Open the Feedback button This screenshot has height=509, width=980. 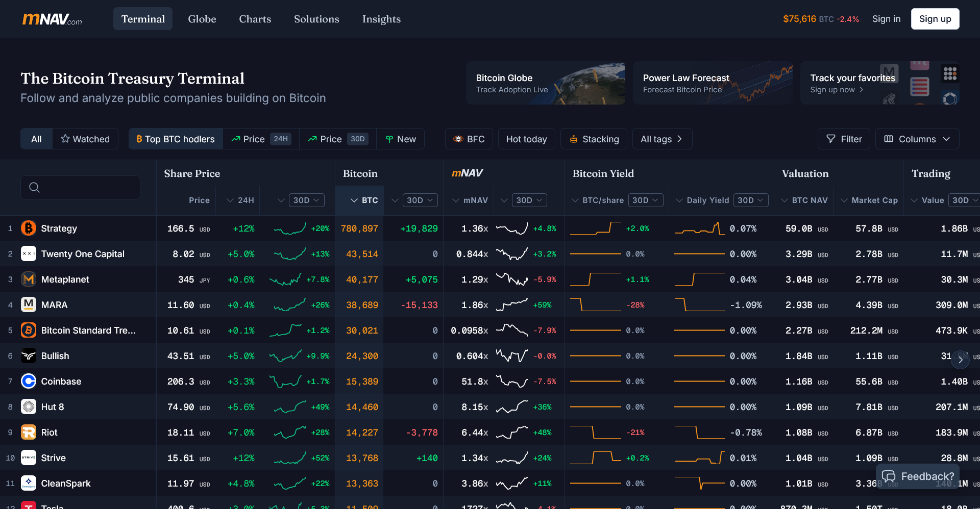pyautogui.click(x=918, y=476)
